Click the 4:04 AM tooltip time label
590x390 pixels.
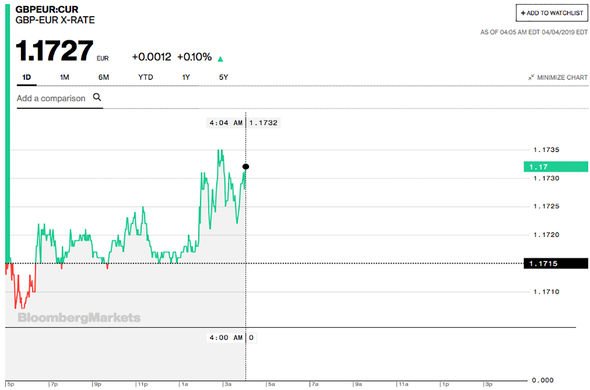[x=226, y=123]
